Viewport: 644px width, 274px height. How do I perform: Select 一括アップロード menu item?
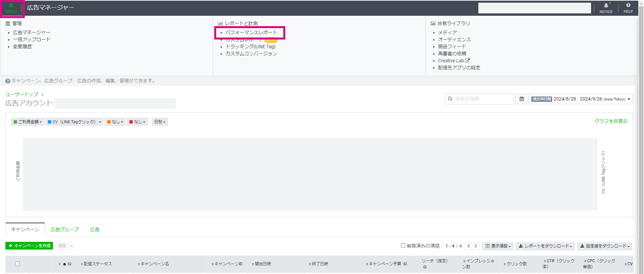point(32,40)
